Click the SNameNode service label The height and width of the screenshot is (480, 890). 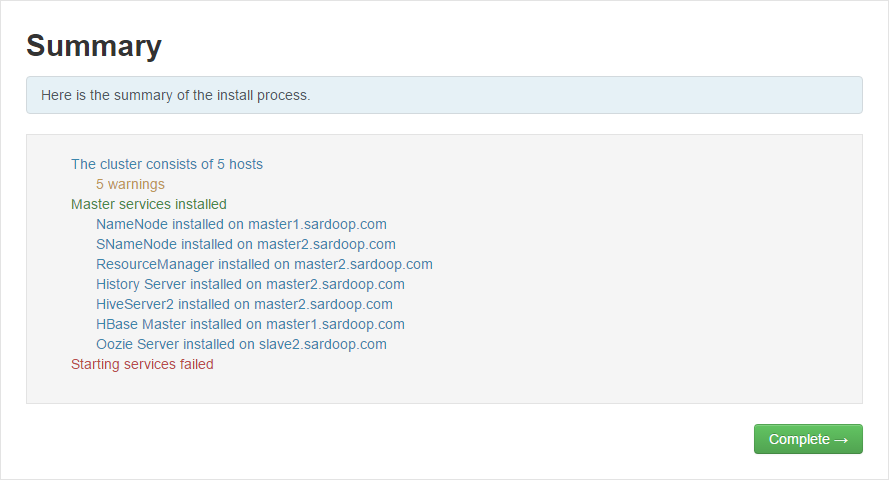136,244
